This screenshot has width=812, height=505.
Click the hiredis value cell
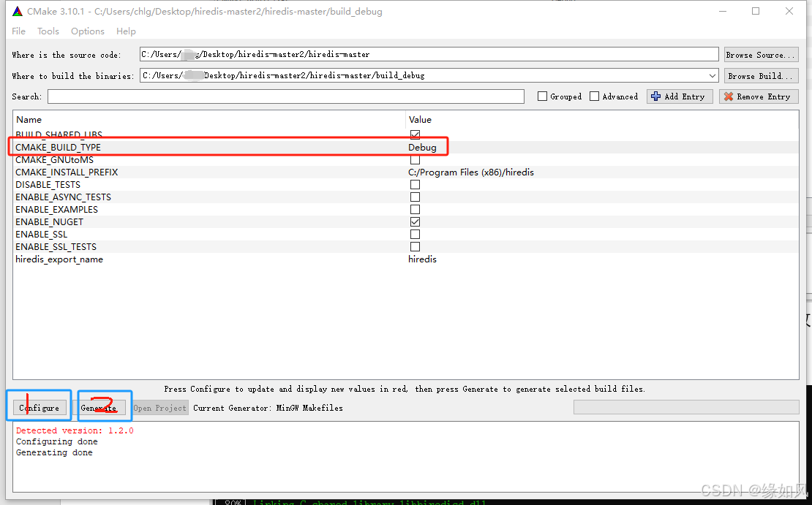tap(422, 259)
